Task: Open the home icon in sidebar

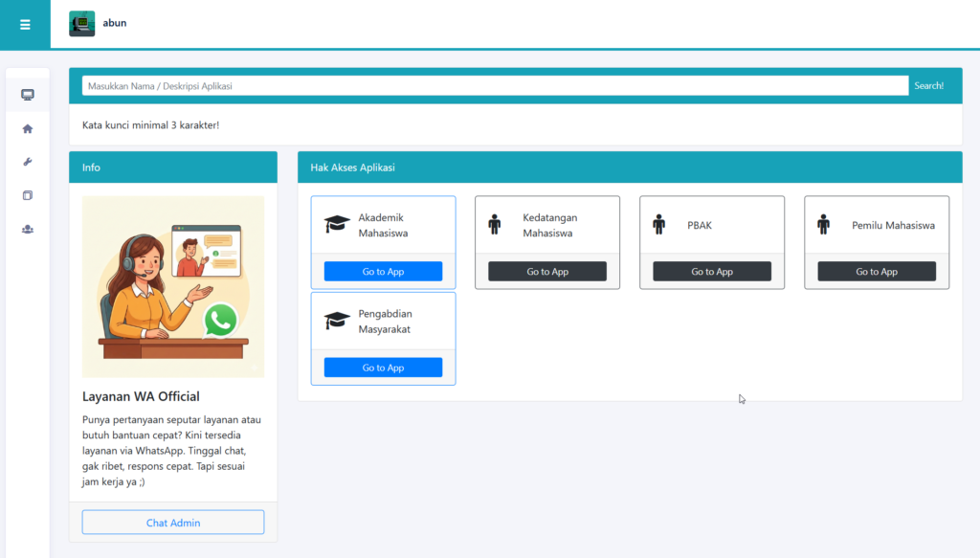Action: tap(27, 128)
